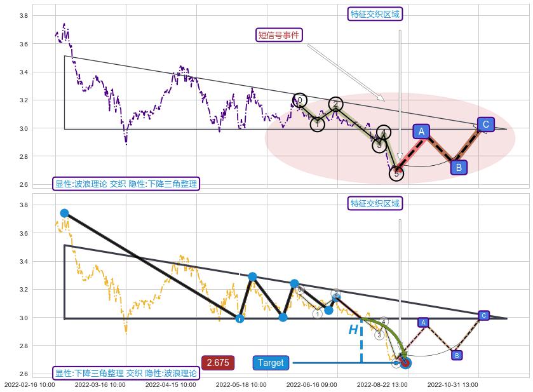Select the small B box in lower chart

(x=457, y=355)
